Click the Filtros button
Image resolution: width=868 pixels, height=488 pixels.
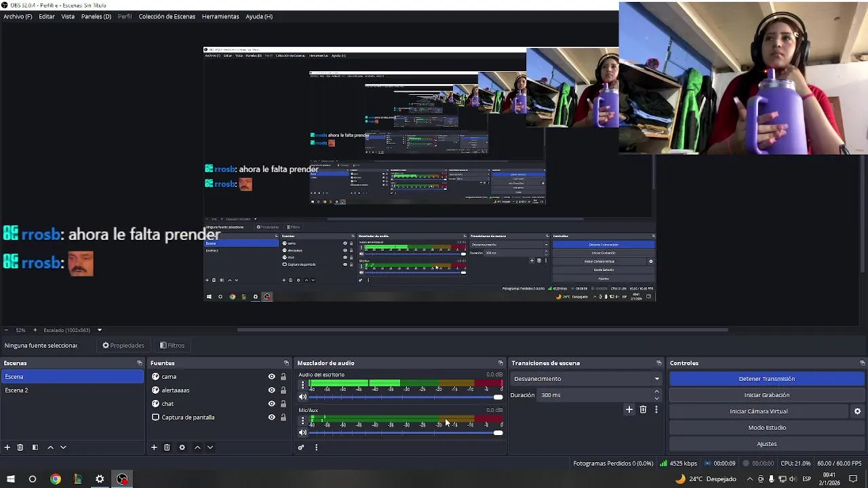[172, 346]
